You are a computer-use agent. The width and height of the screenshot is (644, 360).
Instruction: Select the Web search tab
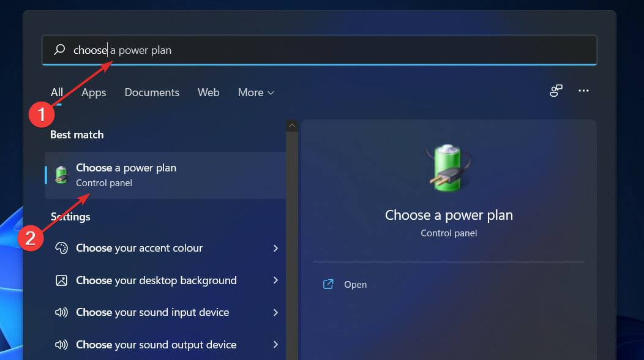pos(208,92)
